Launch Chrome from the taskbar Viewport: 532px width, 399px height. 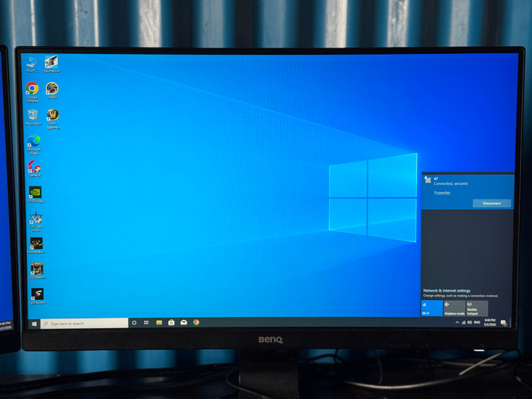point(196,322)
